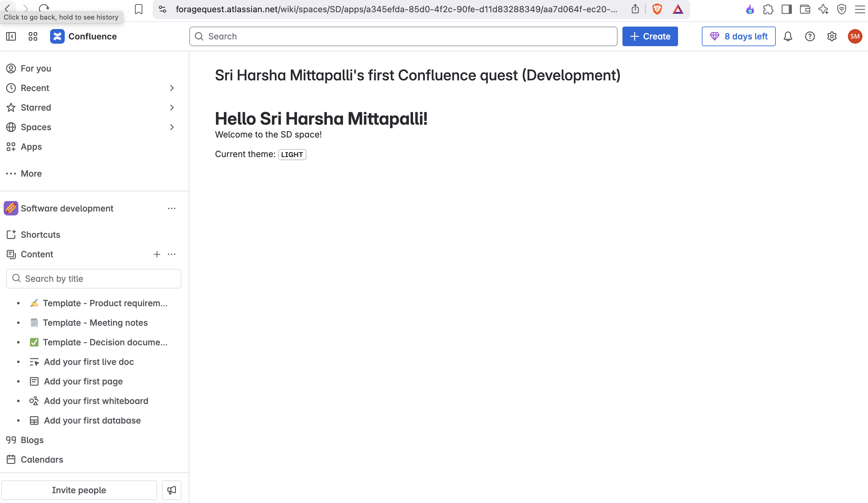The width and height of the screenshot is (868, 503).
Task: Bookmark this page in browser toolbar
Action: tap(138, 9)
